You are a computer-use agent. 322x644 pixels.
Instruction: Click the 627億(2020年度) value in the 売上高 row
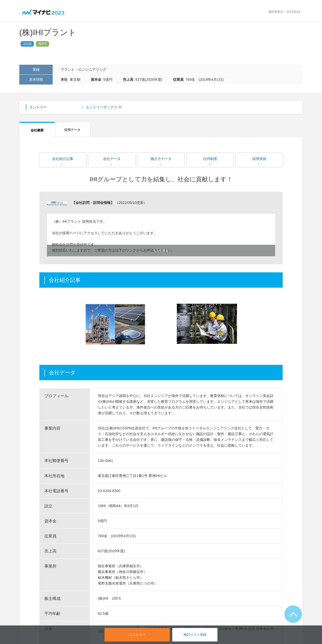click(x=111, y=551)
